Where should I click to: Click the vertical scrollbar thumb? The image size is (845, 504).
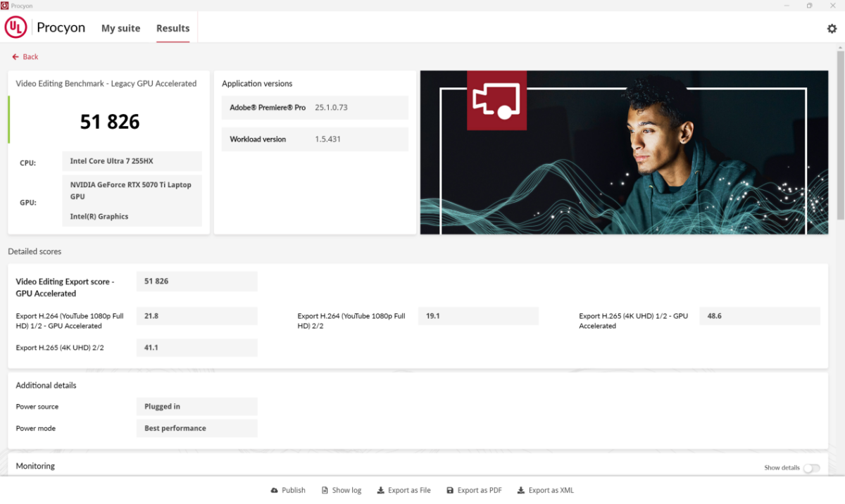[x=839, y=134]
